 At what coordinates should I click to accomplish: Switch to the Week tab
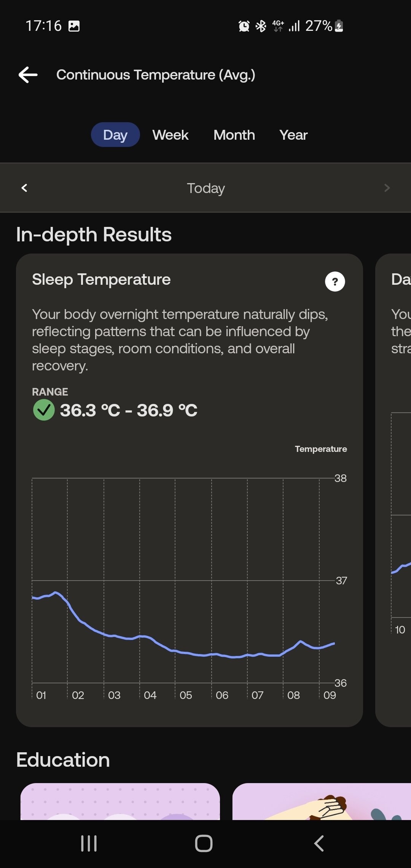[170, 135]
